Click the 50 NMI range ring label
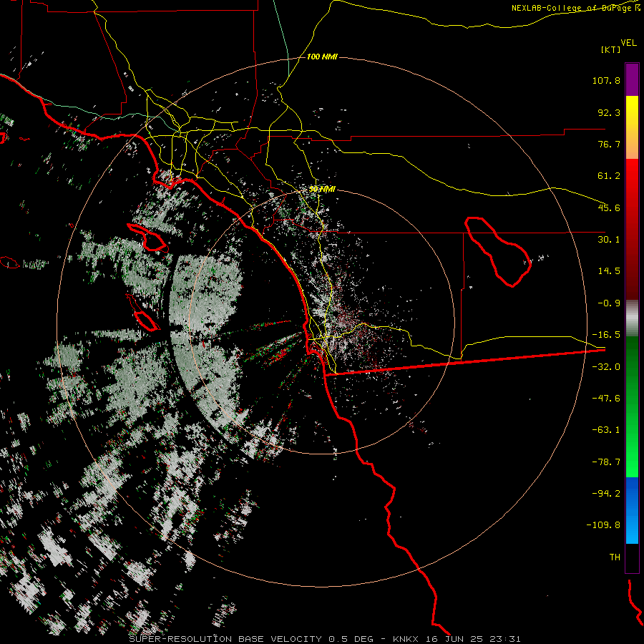 point(323,190)
